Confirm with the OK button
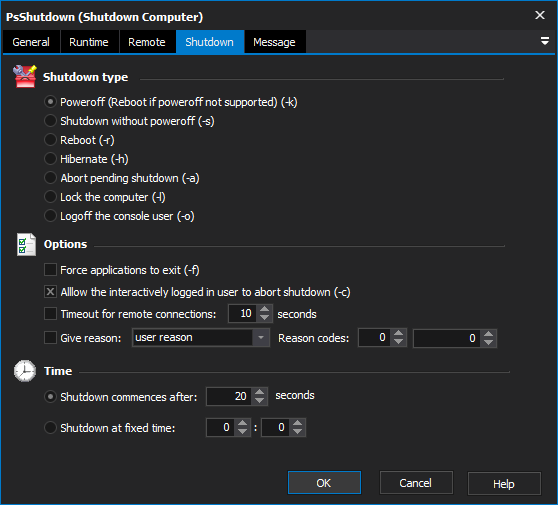The image size is (558, 505). pyautogui.click(x=324, y=483)
